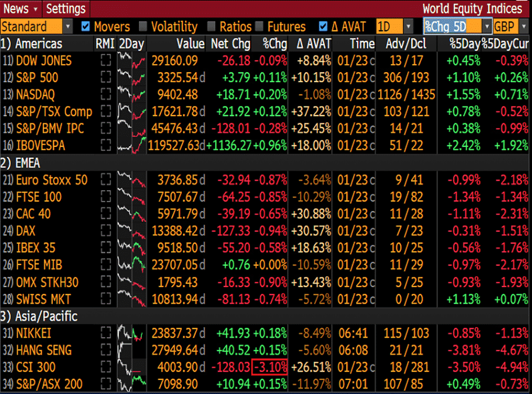Click the IBOVESPA net change +1136.27
This screenshot has height=394, width=532.
coord(229,146)
